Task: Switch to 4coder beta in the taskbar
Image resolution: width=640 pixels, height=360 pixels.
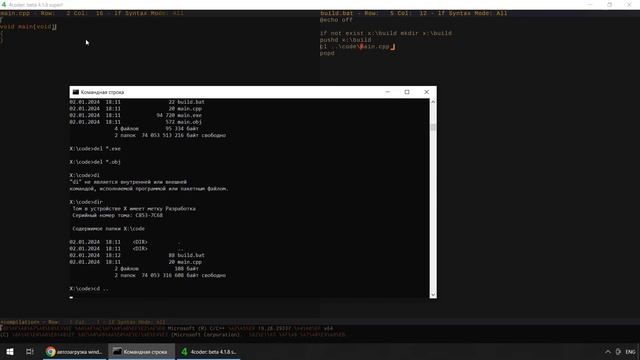Action: [209, 351]
